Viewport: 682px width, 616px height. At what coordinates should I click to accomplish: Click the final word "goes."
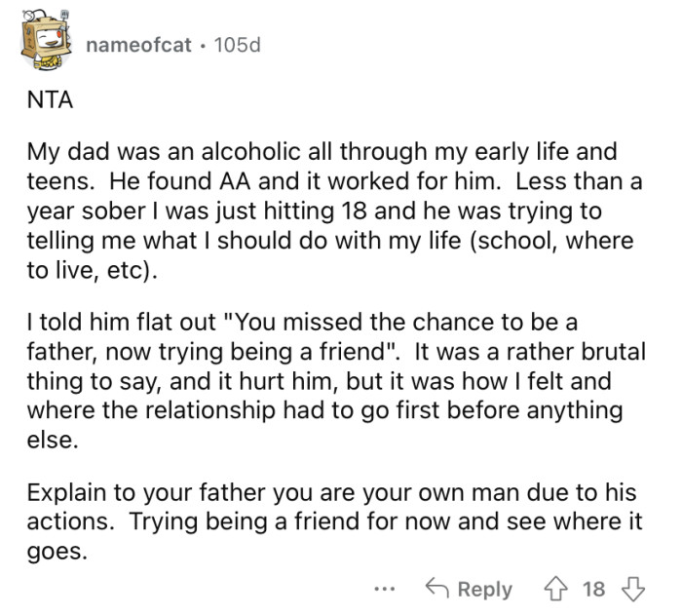point(57,550)
